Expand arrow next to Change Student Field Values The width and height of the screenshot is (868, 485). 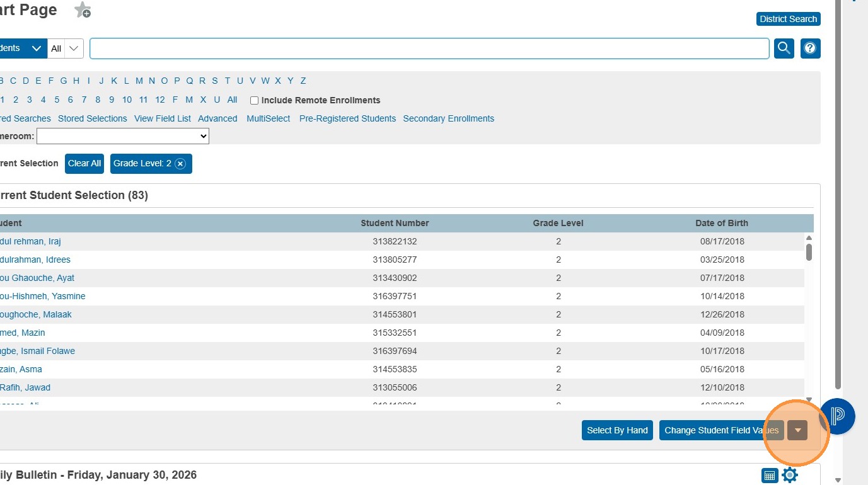pyautogui.click(x=797, y=430)
